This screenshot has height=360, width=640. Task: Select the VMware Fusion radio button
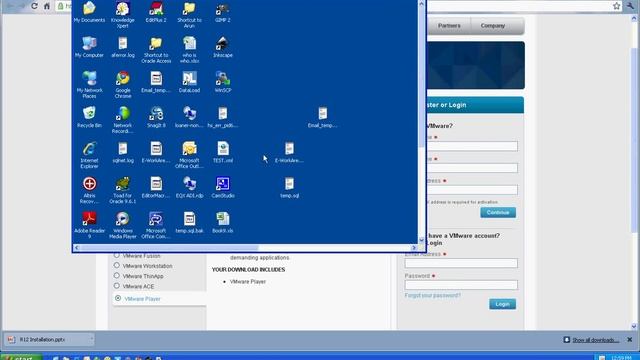pyautogui.click(x=117, y=255)
